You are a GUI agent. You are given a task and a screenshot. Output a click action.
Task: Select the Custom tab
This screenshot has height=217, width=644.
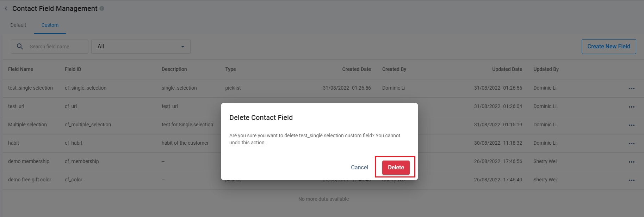(50, 25)
